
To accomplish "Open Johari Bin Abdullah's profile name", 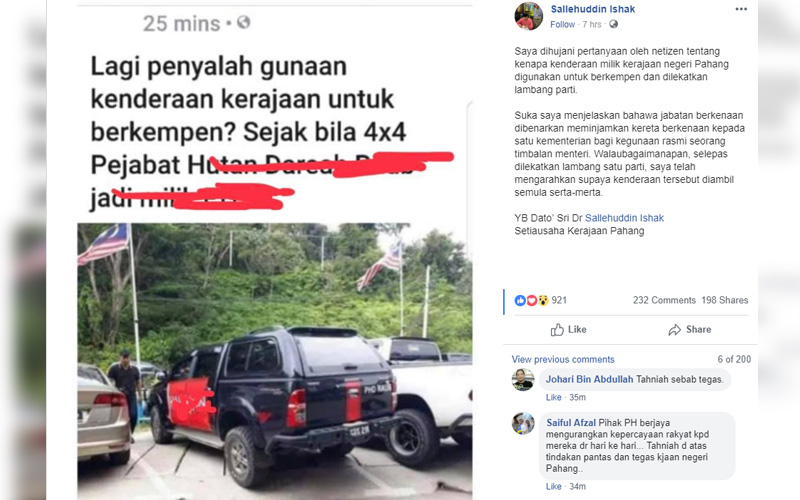I will [x=589, y=379].
